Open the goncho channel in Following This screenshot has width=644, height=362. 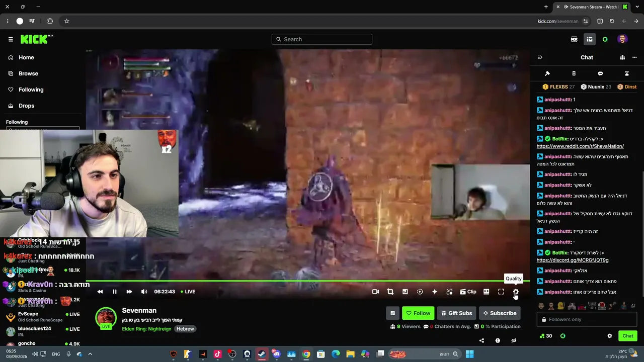pyautogui.click(x=42, y=344)
